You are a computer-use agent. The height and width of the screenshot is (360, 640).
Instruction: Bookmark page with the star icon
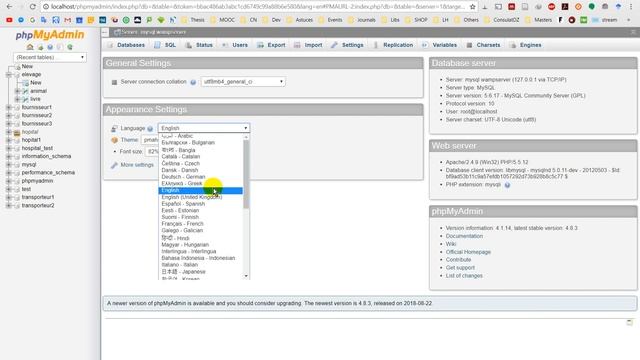click(473, 7)
